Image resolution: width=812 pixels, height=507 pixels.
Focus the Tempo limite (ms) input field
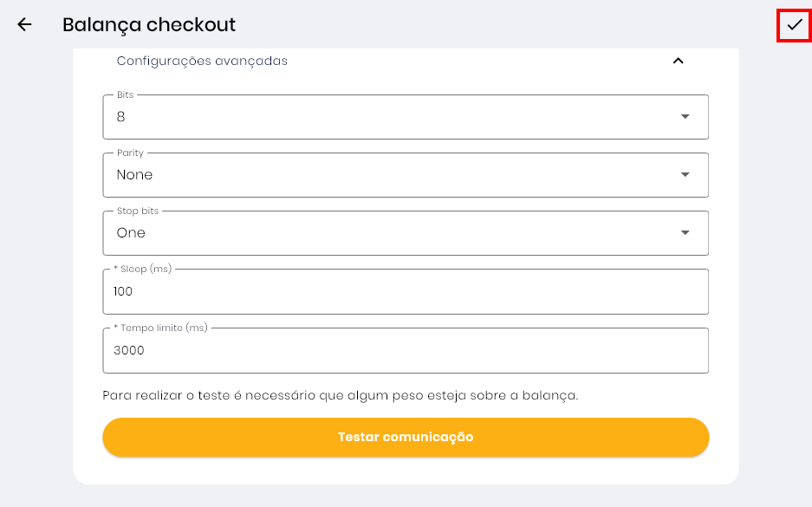click(406, 351)
